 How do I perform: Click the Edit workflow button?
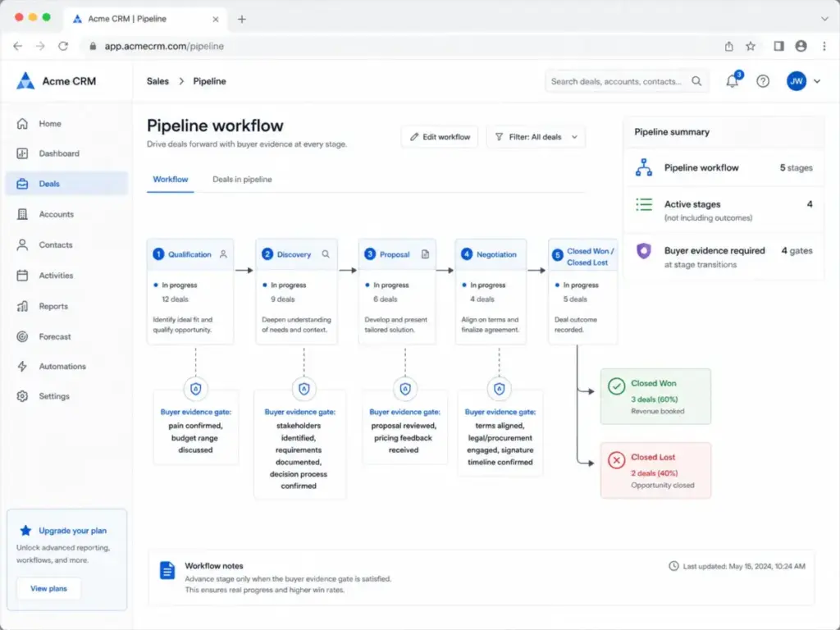(x=440, y=137)
